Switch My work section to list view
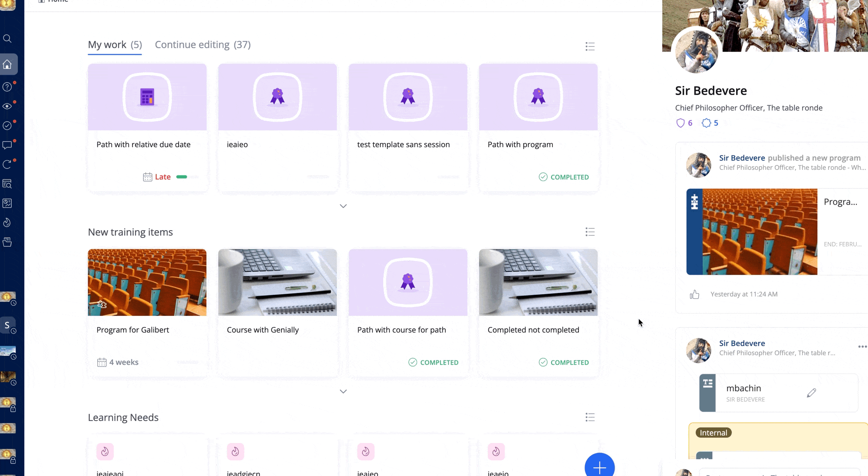 [x=590, y=46]
